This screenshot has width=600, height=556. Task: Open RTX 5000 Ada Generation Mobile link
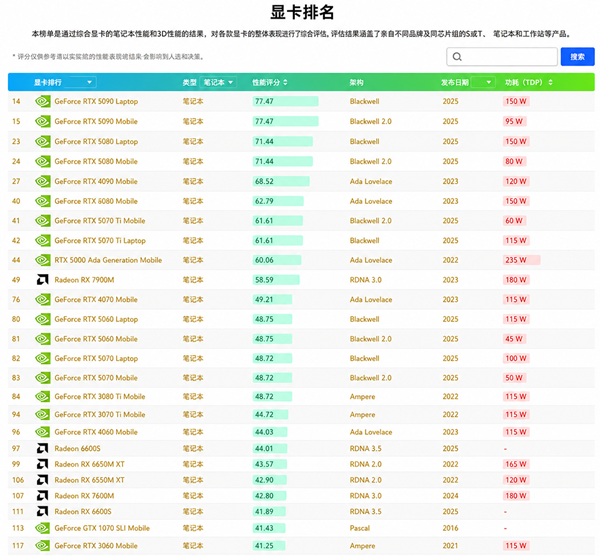pos(108,260)
